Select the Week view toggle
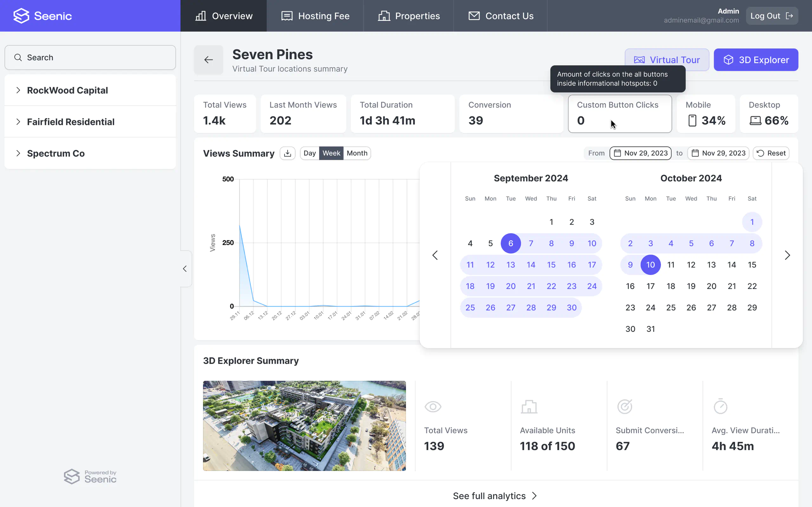 coord(331,153)
